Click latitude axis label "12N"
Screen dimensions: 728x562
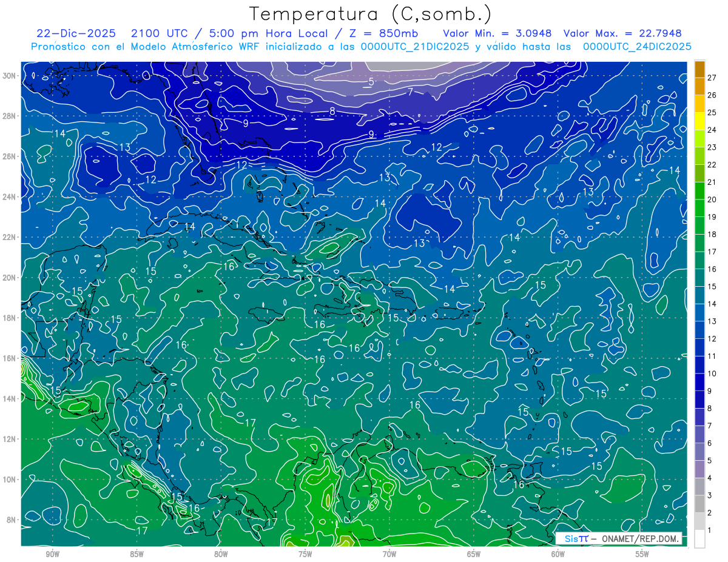coord(10,439)
